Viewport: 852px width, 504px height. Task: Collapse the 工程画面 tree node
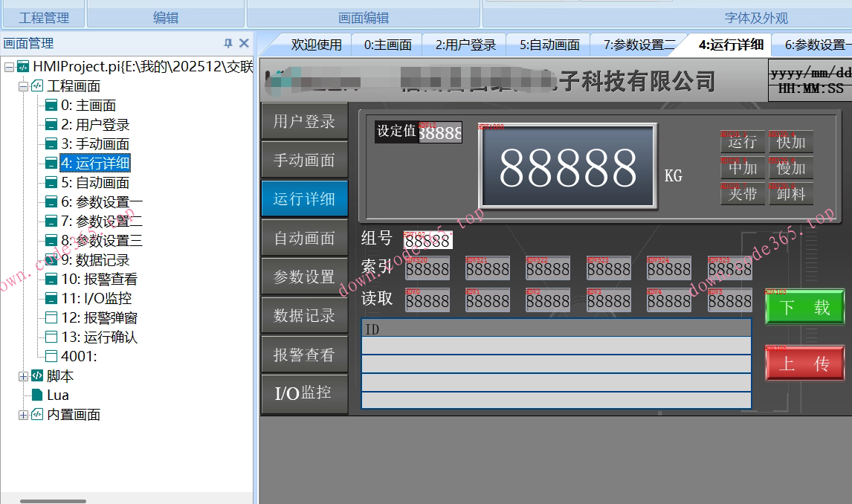tap(23, 86)
